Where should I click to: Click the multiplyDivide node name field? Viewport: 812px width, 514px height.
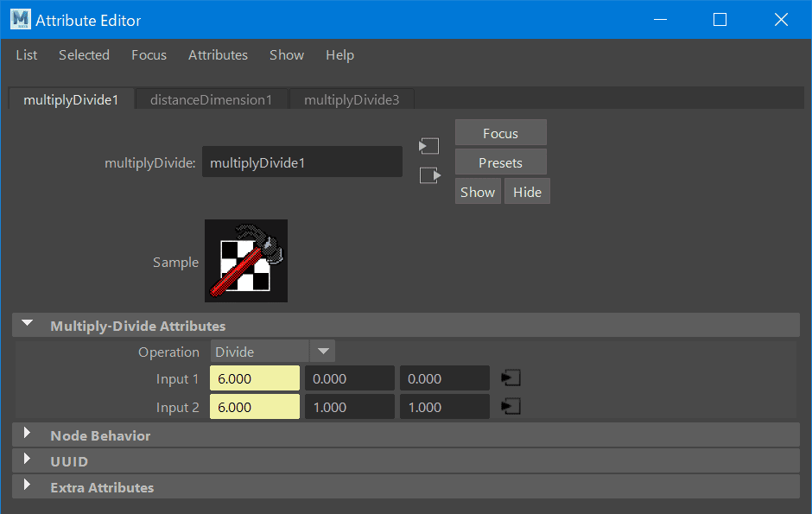[x=301, y=162]
